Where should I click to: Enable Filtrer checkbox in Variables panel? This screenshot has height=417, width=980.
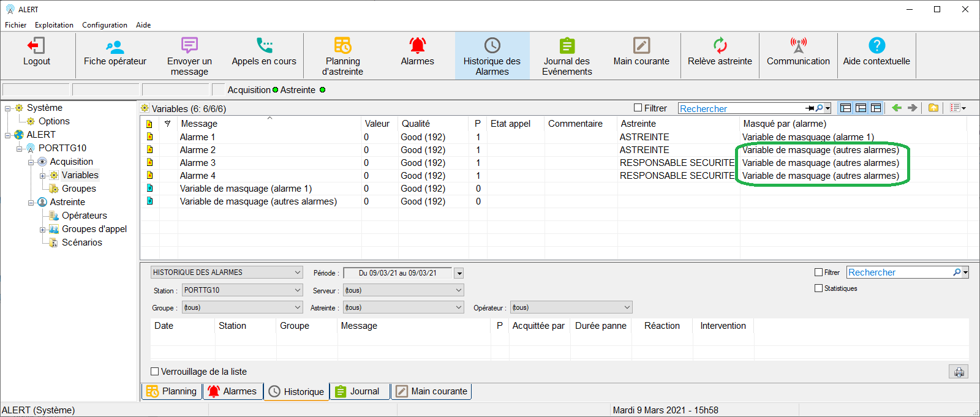[638, 108]
